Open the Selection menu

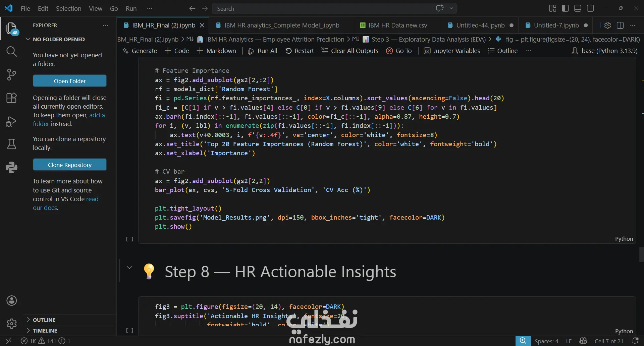68,8
